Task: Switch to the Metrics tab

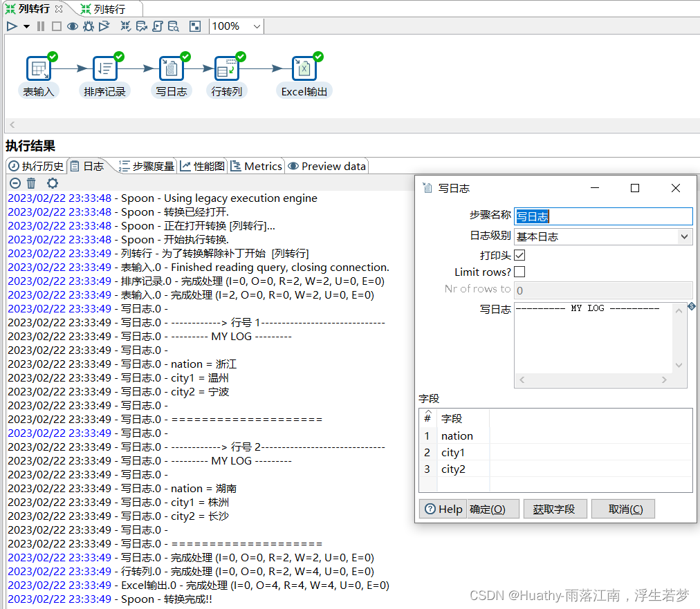Action: pyautogui.click(x=257, y=167)
